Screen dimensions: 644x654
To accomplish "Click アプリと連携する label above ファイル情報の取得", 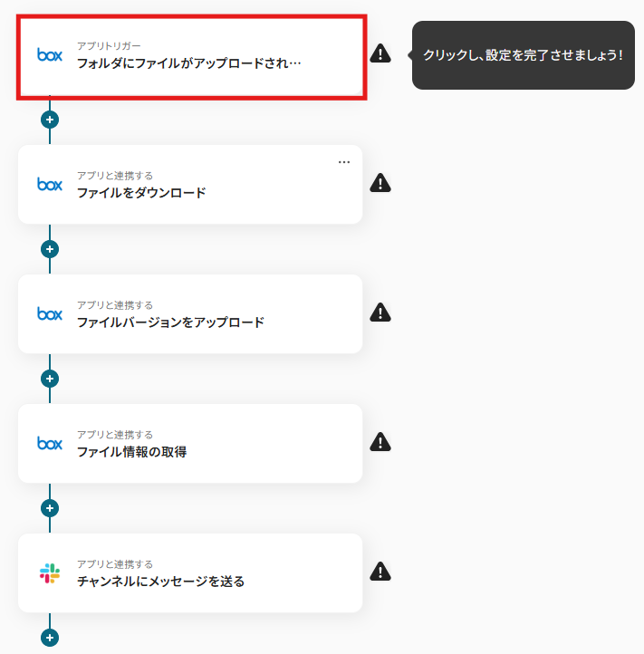I will pos(115,435).
